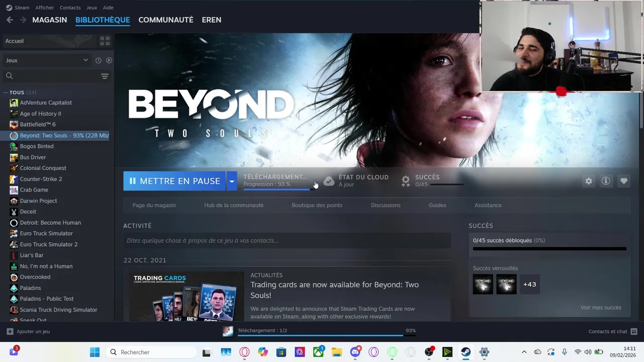Select Euro Truck Simulator 2
The height and width of the screenshot is (362, 644).
(x=49, y=244)
